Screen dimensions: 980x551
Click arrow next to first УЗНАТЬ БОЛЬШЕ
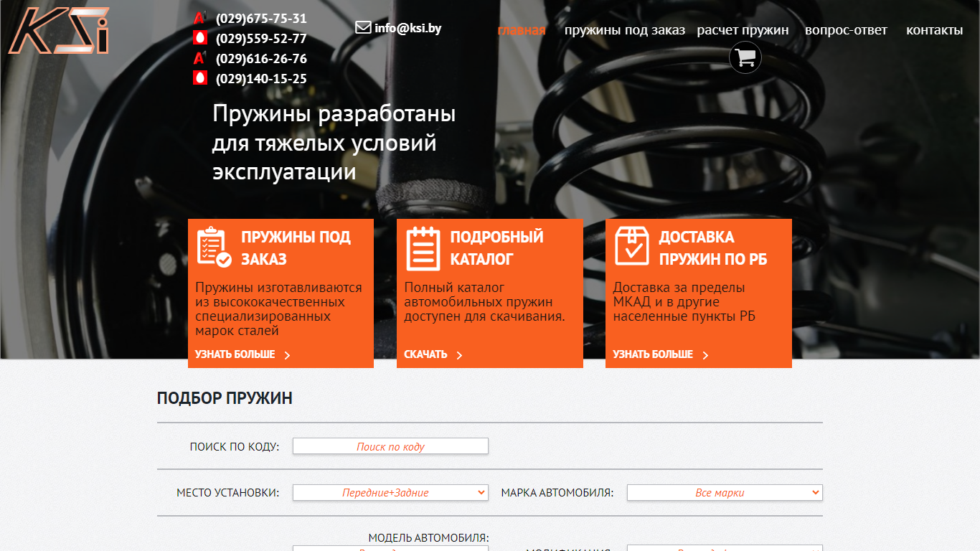[x=287, y=355]
